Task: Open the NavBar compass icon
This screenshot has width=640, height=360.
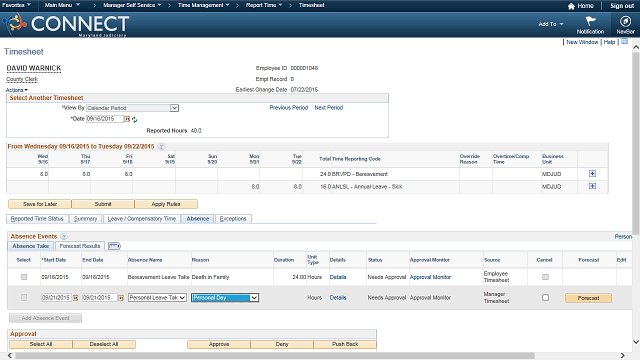Action: 625,21
